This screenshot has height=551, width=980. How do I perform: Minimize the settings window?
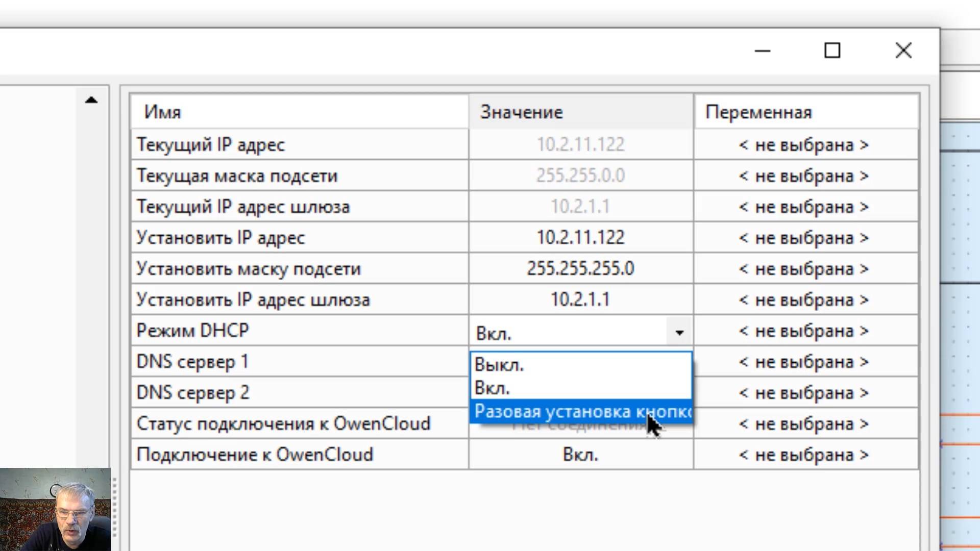click(x=763, y=51)
